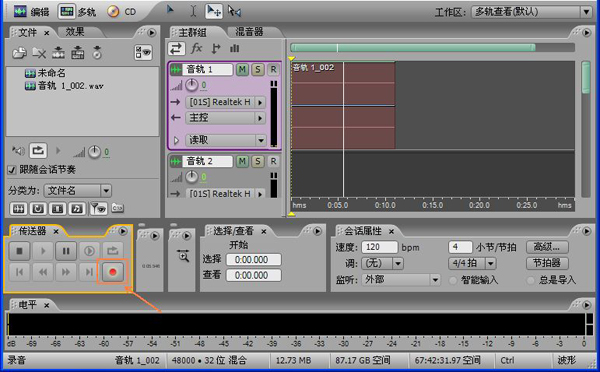The width and height of the screenshot is (600, 372).
Task: Open 音轨 1 automation mode 读取 dropdown
Action: tap(225, 140)
